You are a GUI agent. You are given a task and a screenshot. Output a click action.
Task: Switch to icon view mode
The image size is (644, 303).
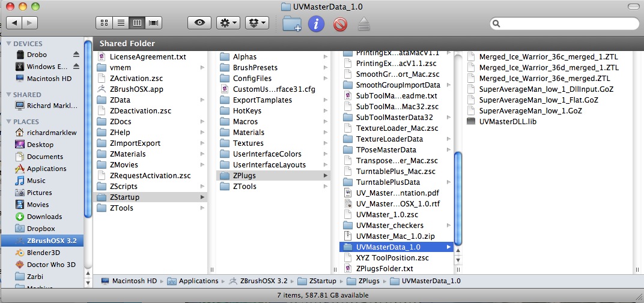(x=104, y=23)
